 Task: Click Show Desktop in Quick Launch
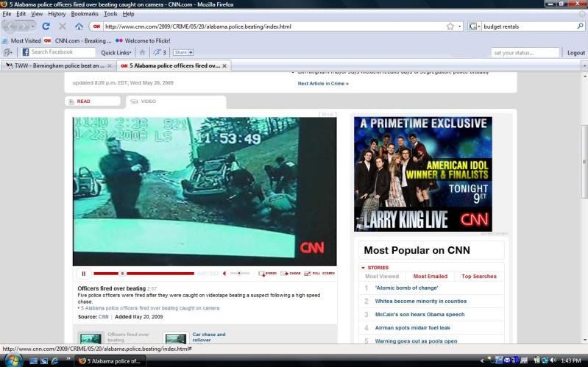coord(33,361)
